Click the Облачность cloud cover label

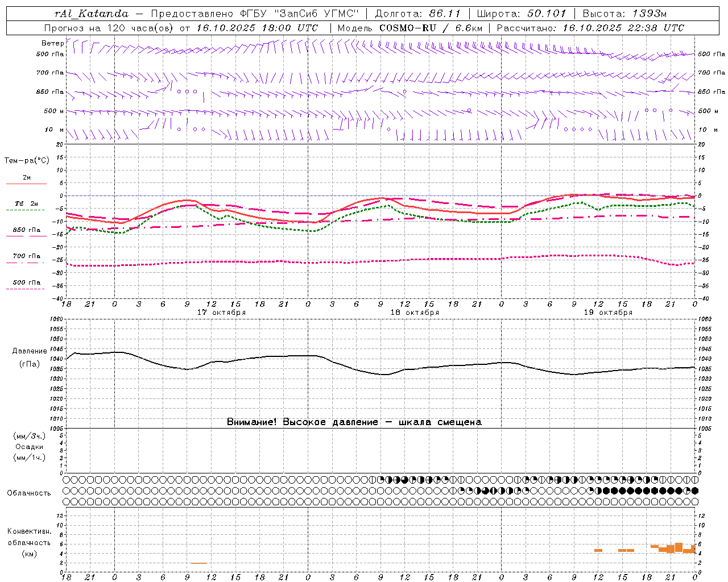click(29, 493)
